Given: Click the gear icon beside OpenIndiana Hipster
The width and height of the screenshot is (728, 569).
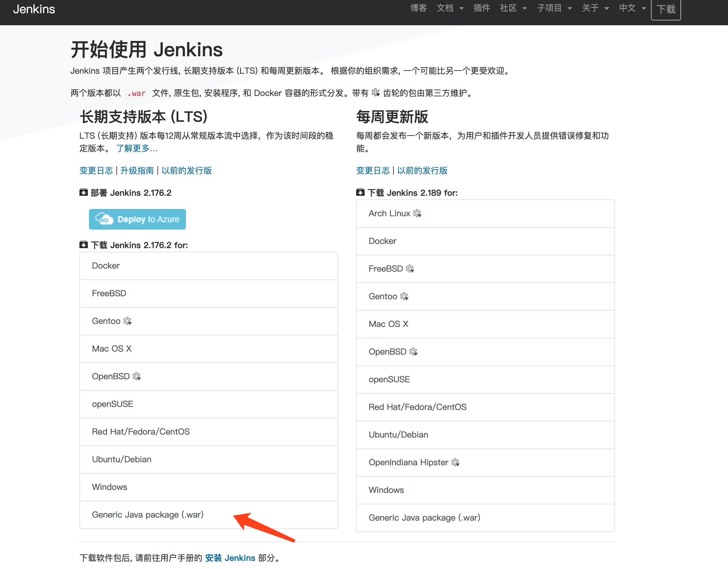Looking at the screenshot, I should (x=455, y=462).
